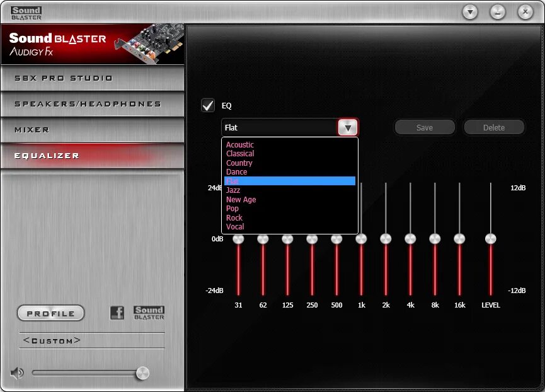Click the Sound Blaster Audigy Fx banner

coord(93,45)
